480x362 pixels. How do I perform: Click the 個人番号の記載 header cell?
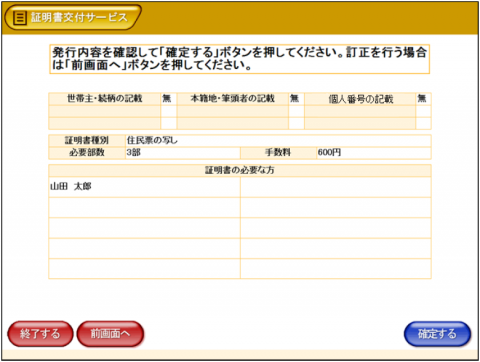360,99
